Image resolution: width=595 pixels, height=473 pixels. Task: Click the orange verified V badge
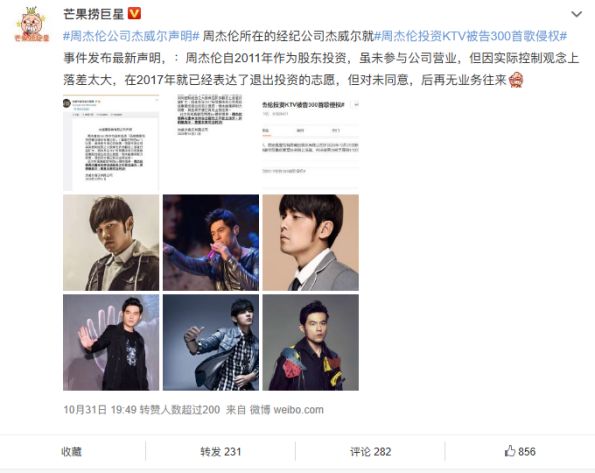pos(134,14)
